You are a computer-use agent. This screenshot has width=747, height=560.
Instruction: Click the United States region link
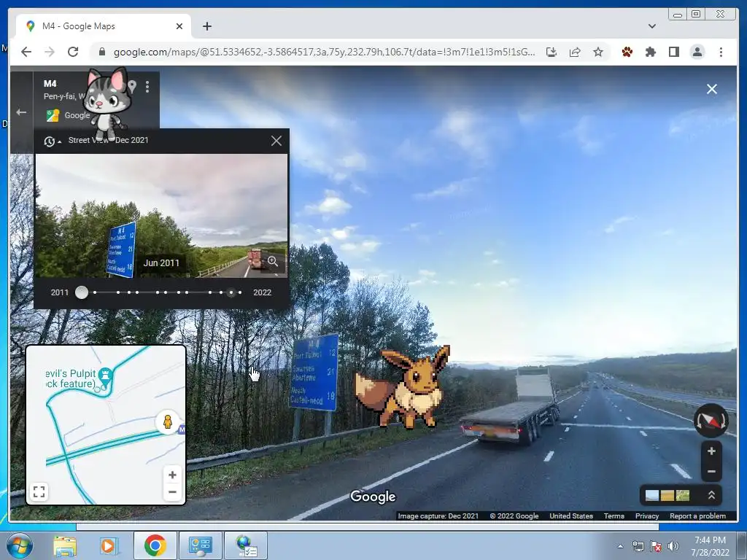pos(570,516)
